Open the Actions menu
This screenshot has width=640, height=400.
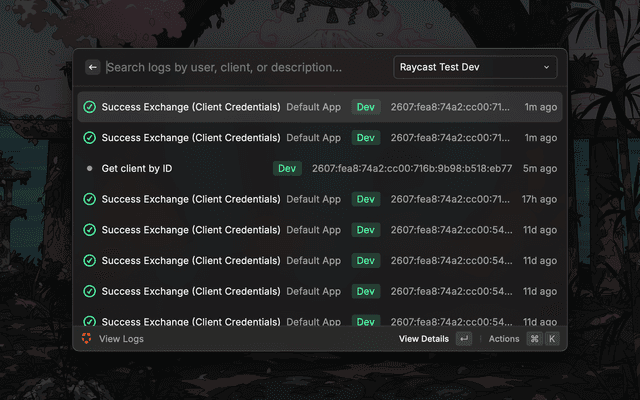coord(504,339)
